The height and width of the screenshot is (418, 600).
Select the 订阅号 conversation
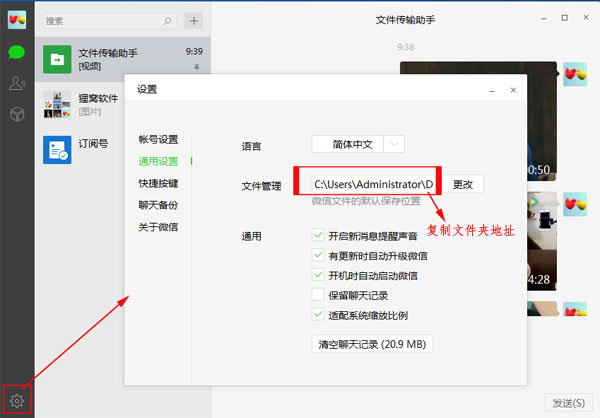80,150
